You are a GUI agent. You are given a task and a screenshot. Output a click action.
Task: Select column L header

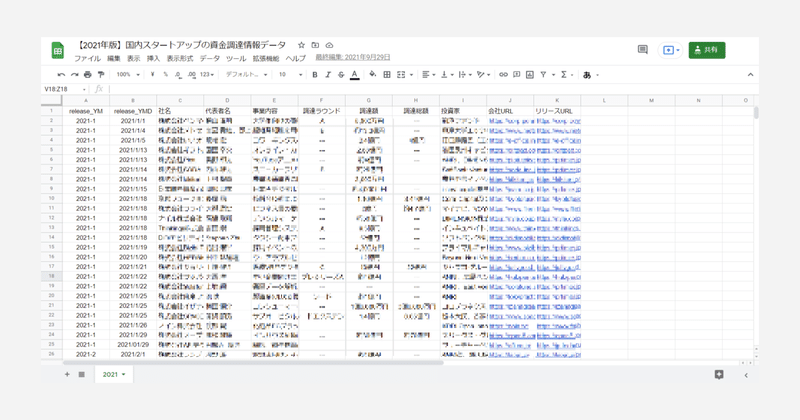pyautogui.click(x=604, y=100)
